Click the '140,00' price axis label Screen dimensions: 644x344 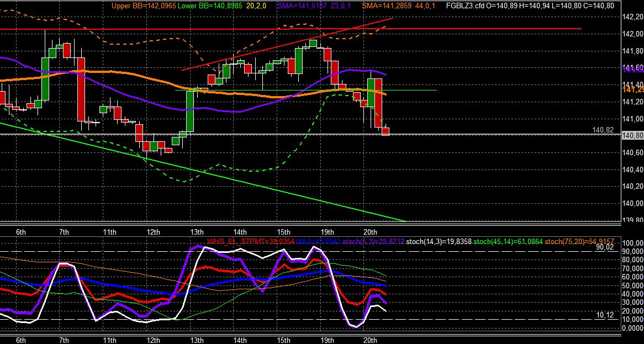(x=633, y=204)
